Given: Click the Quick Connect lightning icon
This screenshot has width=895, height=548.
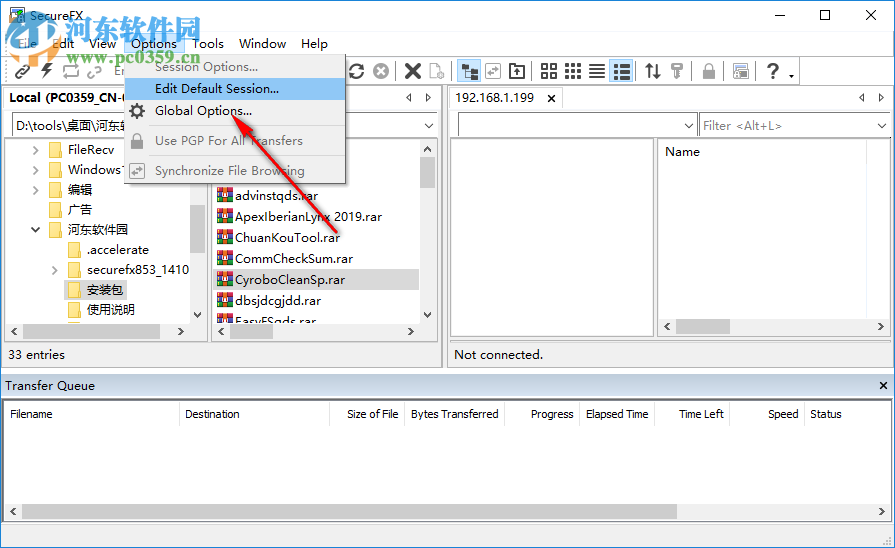Looking at the screenshot, I should (x=47, y=71).
